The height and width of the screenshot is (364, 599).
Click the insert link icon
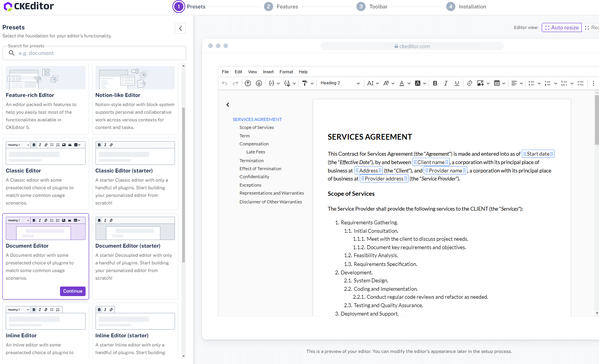pos(469,83)
